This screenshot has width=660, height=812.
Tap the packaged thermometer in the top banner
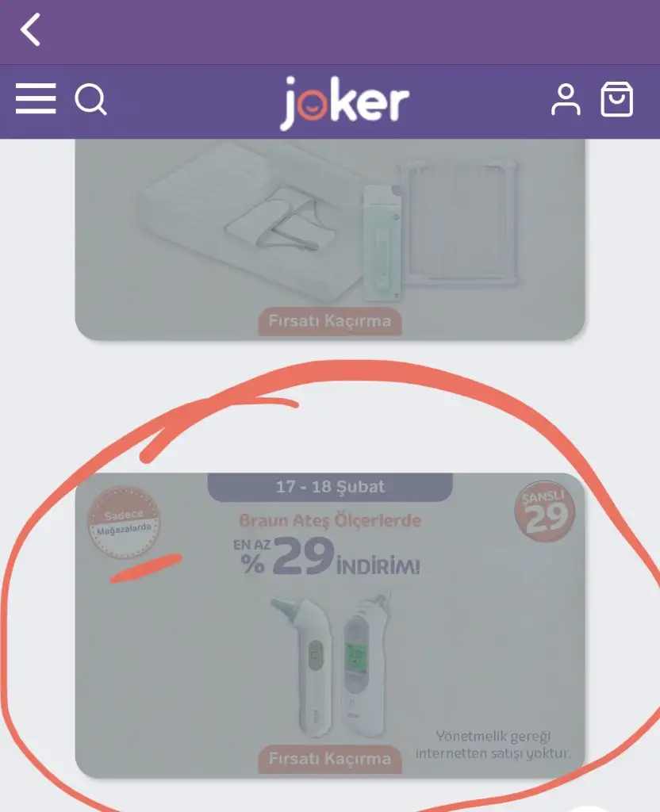click(x=383, y=243)
